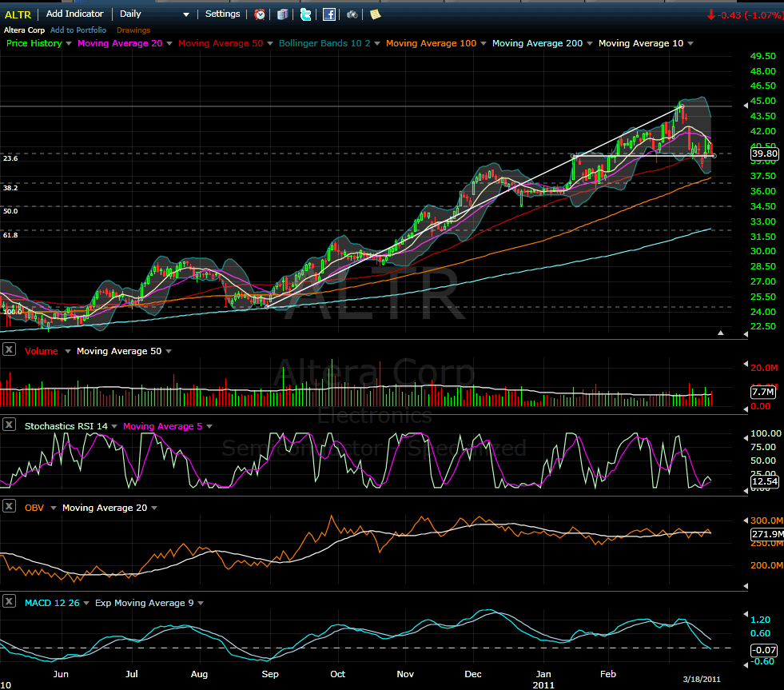Click the 3/18/2011 date label
The width and height of the screenshot is (784, 690).
click(x=702, y=679)
